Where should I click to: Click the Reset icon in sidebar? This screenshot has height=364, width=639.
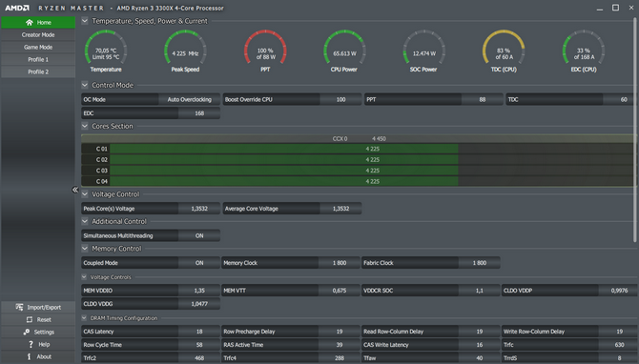click(30, 319)
